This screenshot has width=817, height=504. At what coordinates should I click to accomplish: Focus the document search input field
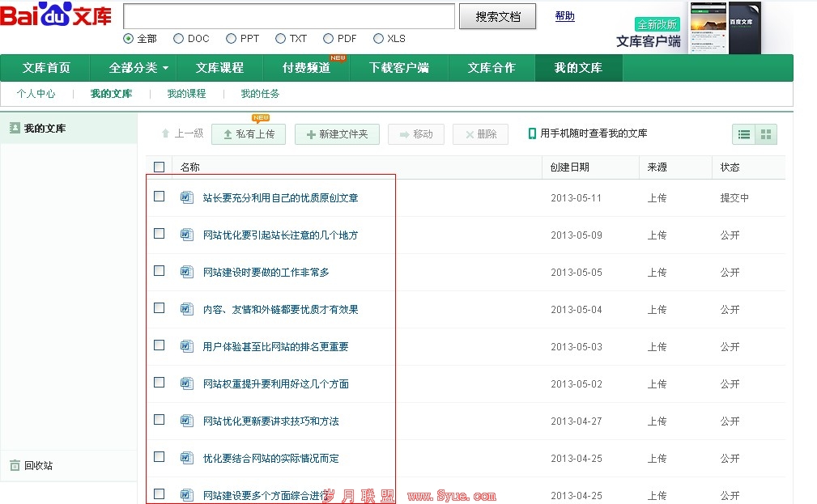(x=289, y=16)
